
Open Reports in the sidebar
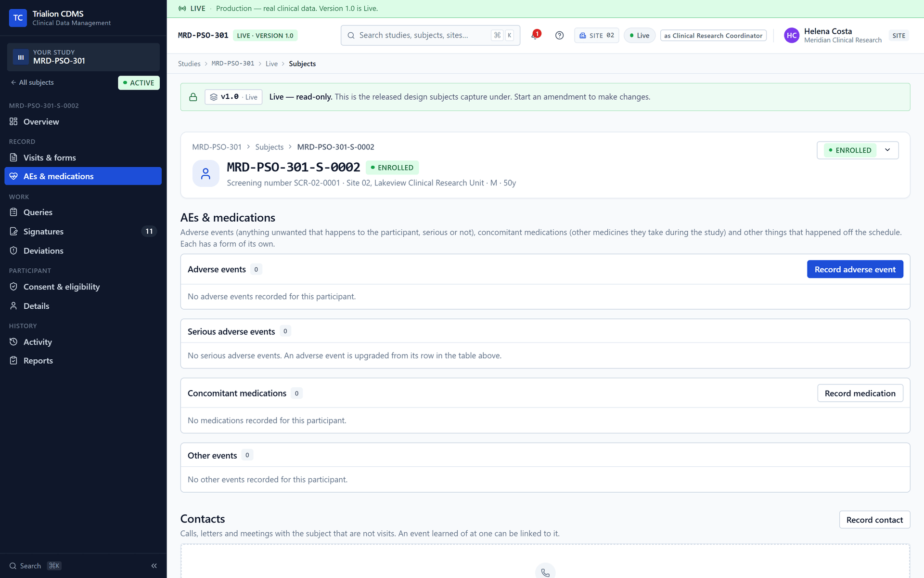point(83,361)
